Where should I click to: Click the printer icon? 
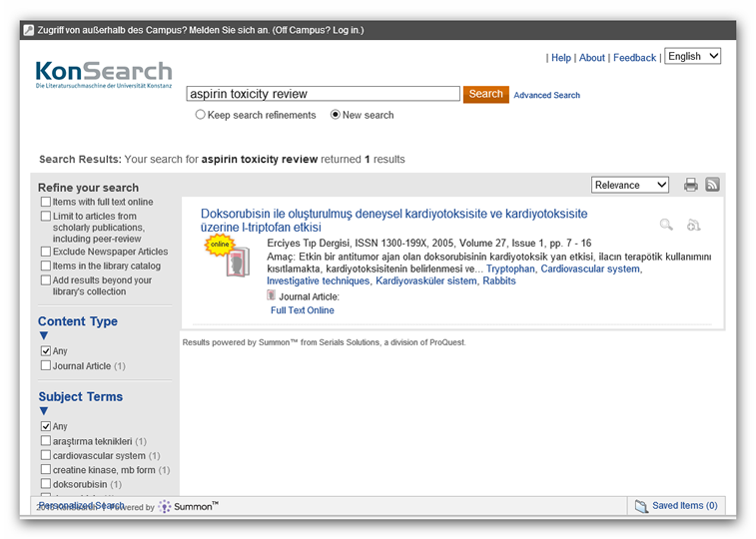pyautogui.click(x=691, y=185)
